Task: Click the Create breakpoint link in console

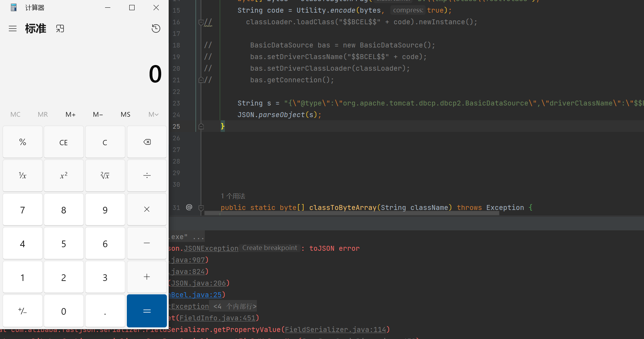Action: (270, 248)
